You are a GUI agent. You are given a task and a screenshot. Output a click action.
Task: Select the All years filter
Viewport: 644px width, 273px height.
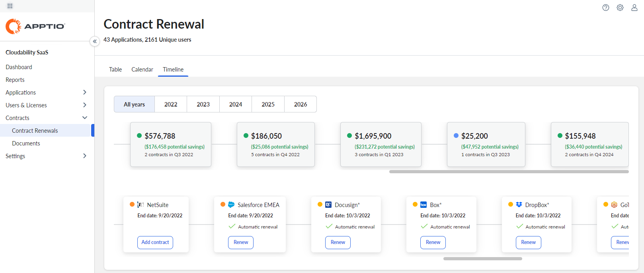coord(134,104)
